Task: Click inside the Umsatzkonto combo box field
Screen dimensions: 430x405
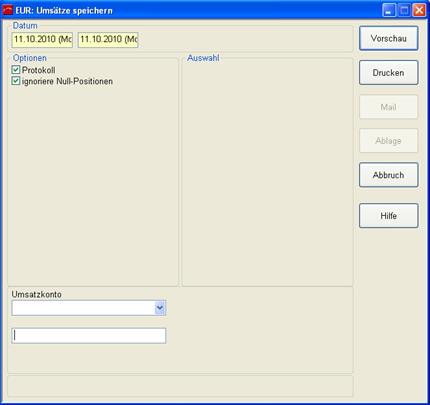Action: click(83, 308)
